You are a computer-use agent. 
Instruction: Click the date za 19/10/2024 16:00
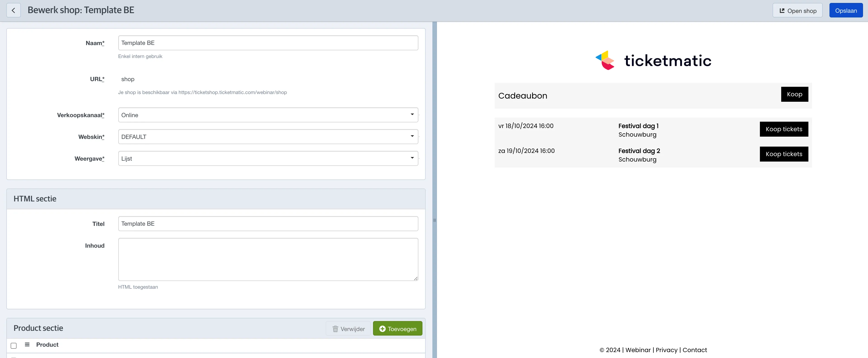526,151
